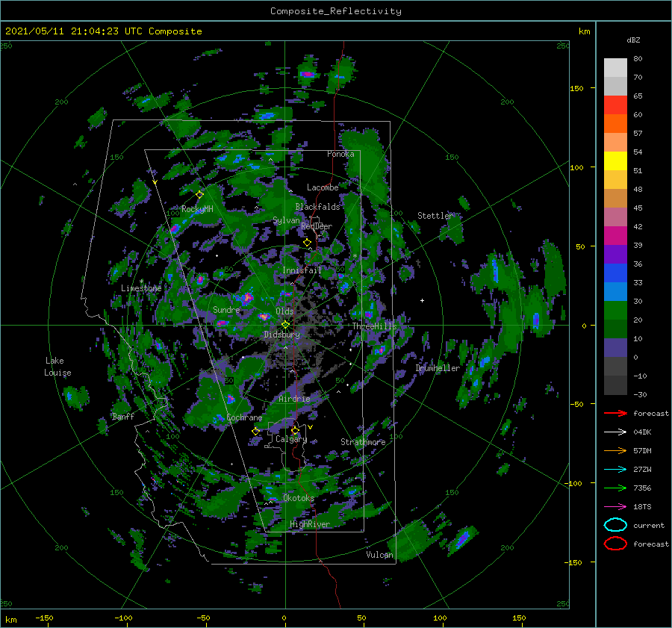Click the Lake Louise label
672x628 pixels.
tap(57, 367)
